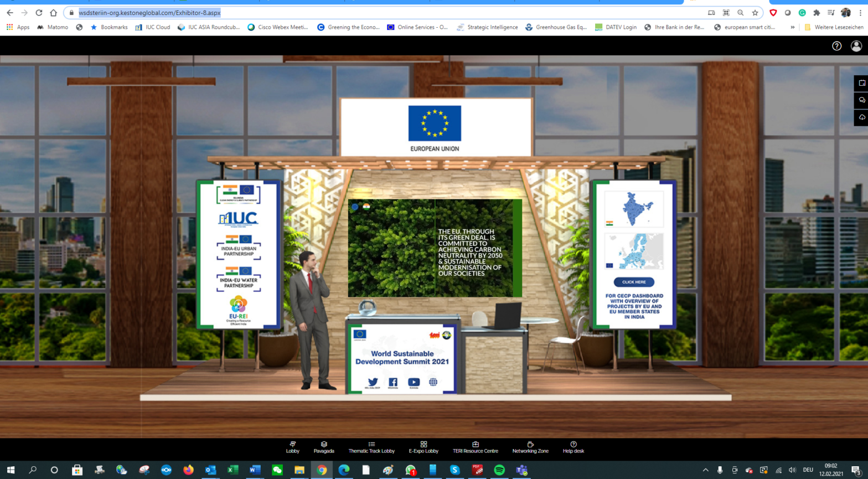Open the user profile avatar icon

(856, 46)
